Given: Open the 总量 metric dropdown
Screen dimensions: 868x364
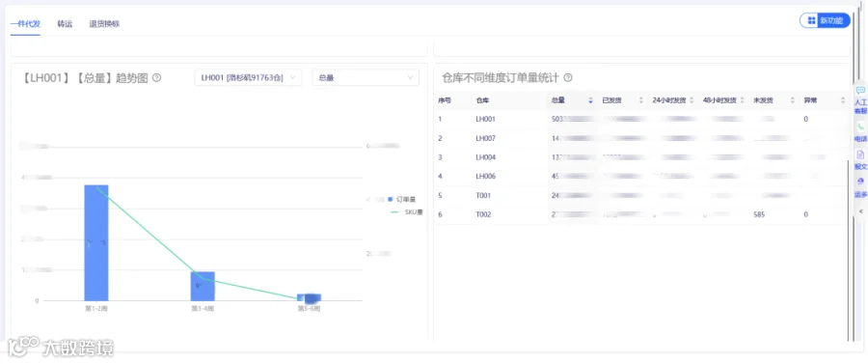Looking at the screenshot, I should [x=366, y=77].
